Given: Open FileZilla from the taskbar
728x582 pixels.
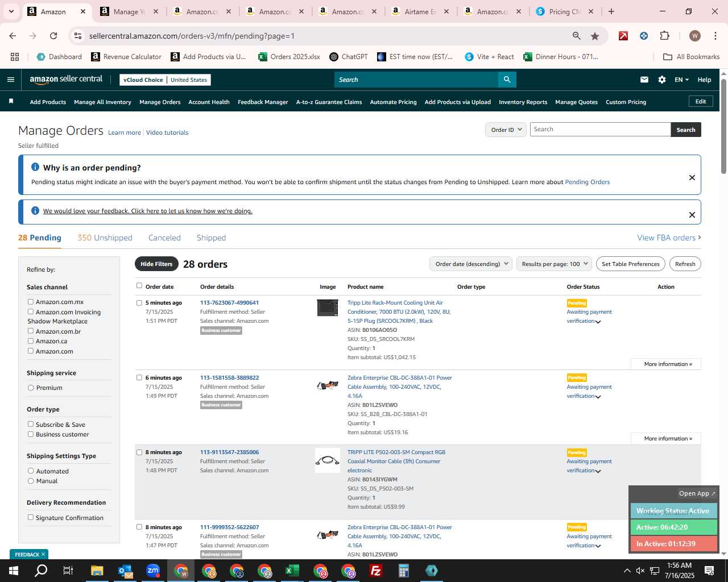Looking at the screenshot, I should pos(376,571).
